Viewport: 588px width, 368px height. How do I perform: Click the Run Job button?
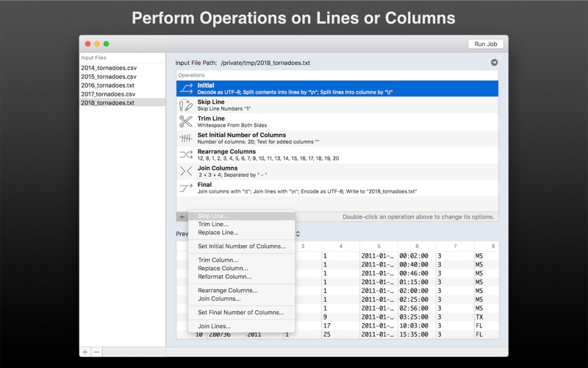pos(486,44)
